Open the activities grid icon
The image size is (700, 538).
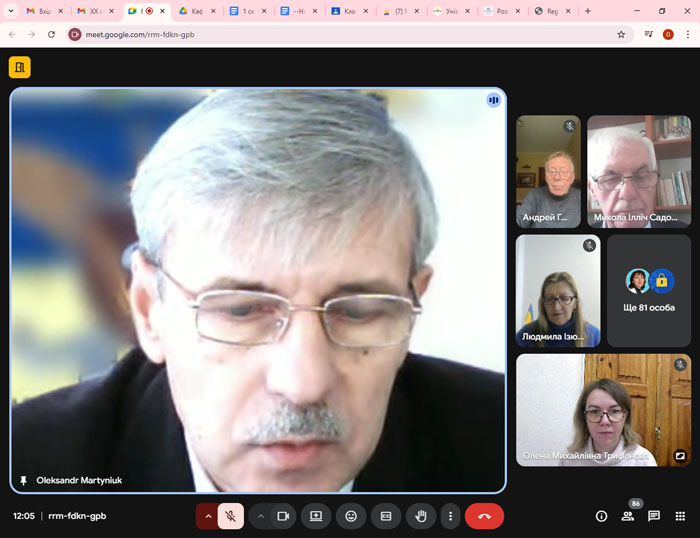pos(680,516)
